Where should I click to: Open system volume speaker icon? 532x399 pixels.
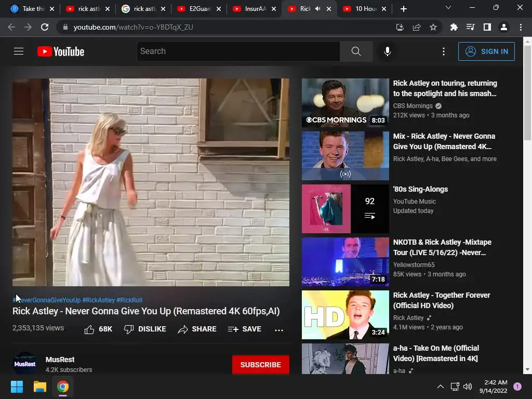coord(468,387)
